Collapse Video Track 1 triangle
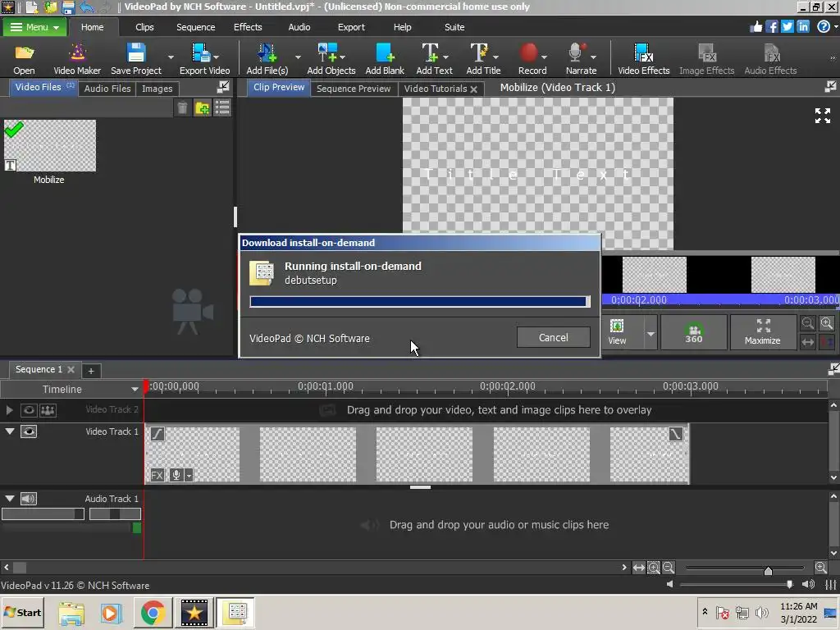This screenshot has width=840, height=630. pos(10,431)
